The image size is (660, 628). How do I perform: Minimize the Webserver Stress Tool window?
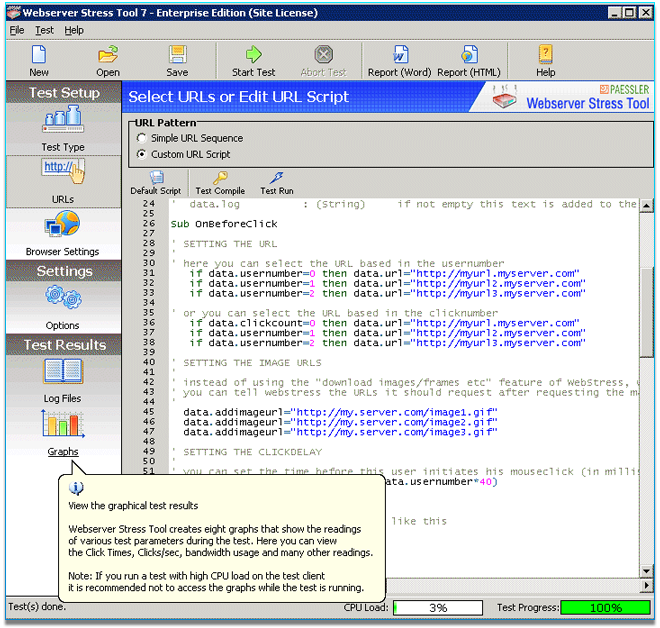click(x=615, y=13)
